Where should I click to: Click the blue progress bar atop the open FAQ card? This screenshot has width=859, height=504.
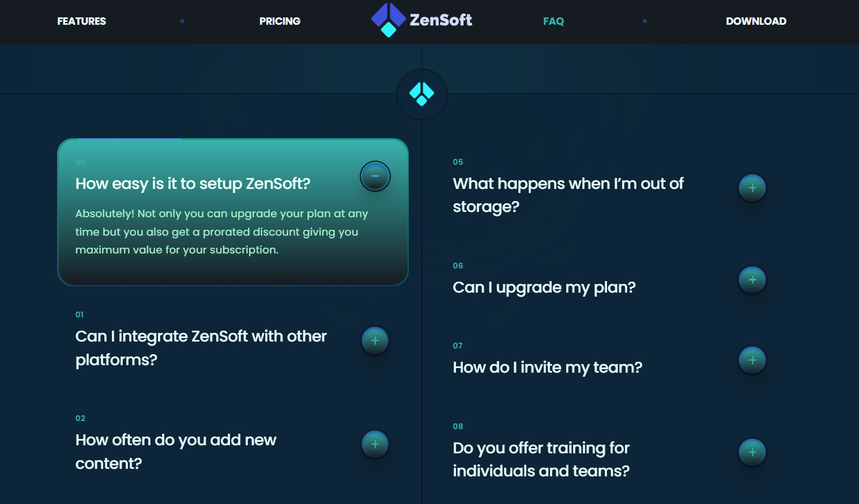tap(130, 139)
